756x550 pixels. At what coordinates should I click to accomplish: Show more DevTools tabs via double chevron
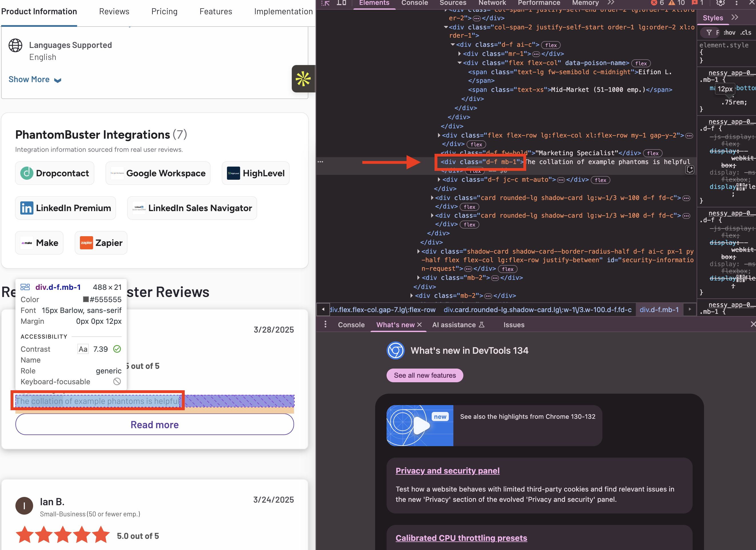611,3
